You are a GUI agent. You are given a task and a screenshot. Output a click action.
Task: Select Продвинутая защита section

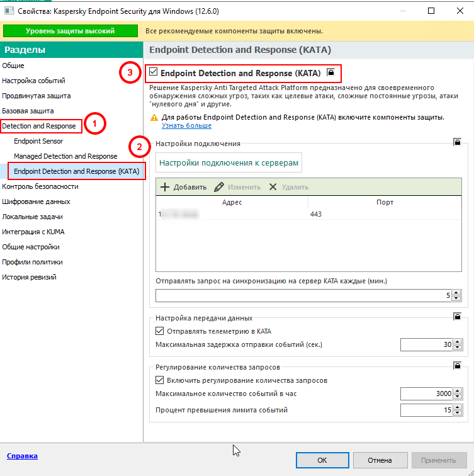point(36,96)
